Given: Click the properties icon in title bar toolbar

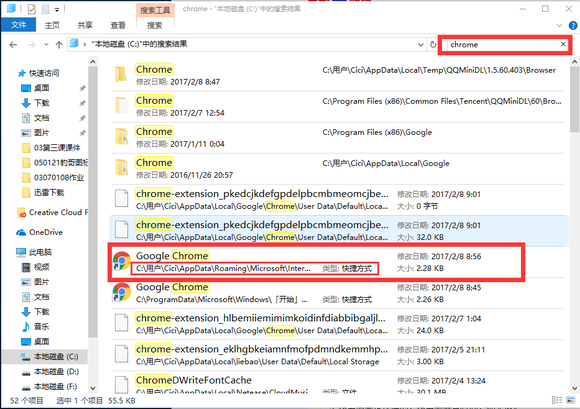Looking at the screenshot, I should coord(31,9).
